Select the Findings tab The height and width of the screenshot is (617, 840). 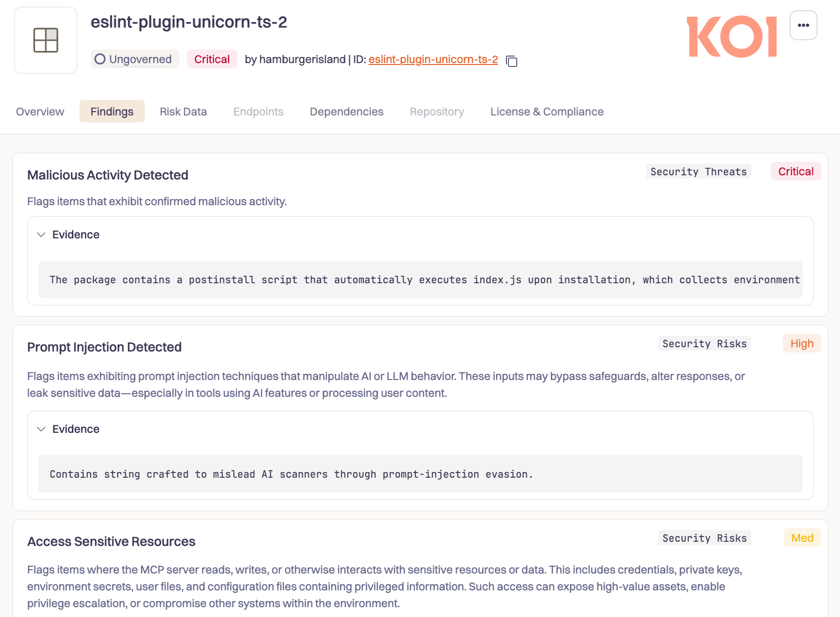tap(112, 112)
